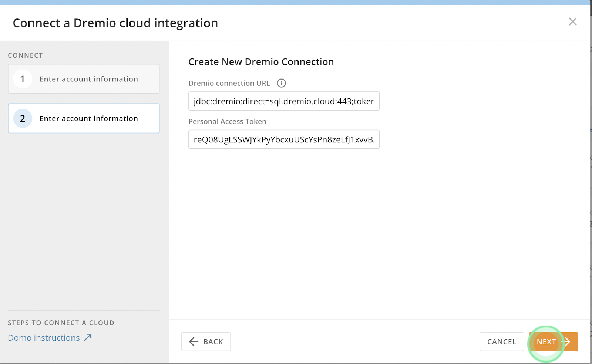The height and width of the screenshot is (364, 592).
Task: Click the "CONNECT" sidebar heading
Action: (x=26, y=55)
